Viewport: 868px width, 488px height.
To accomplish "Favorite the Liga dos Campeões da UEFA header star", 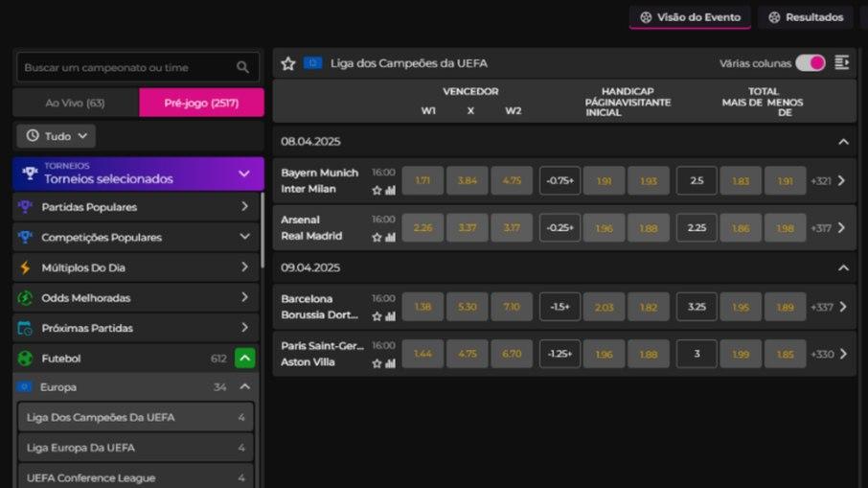I will pos(287,63).
